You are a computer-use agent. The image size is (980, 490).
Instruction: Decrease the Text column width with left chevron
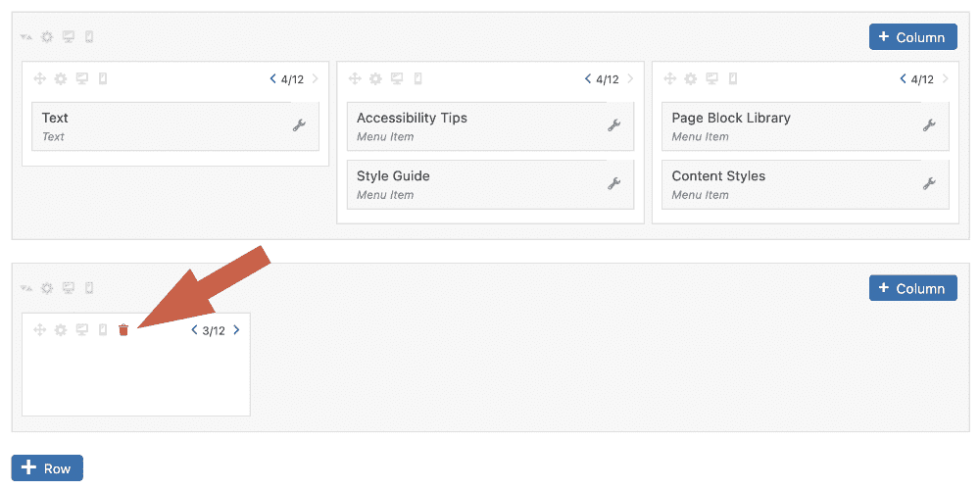[x=272, y=79]
